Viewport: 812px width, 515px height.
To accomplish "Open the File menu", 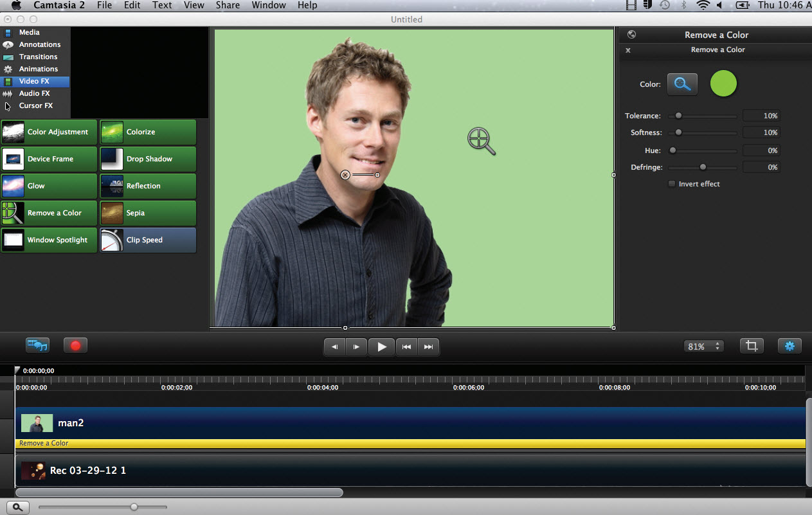I will [104, 5].
